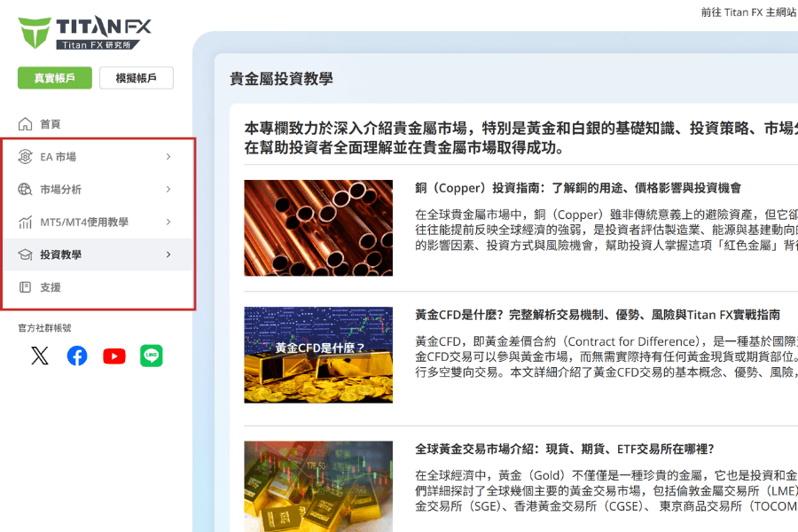
Task: Open the LINE social icon
Action: (x=151, y=356)
